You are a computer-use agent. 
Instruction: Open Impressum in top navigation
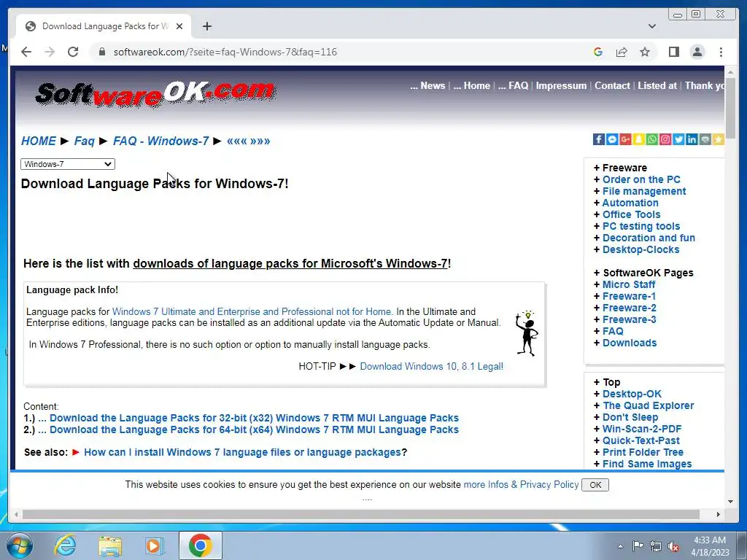coord(561,86)
